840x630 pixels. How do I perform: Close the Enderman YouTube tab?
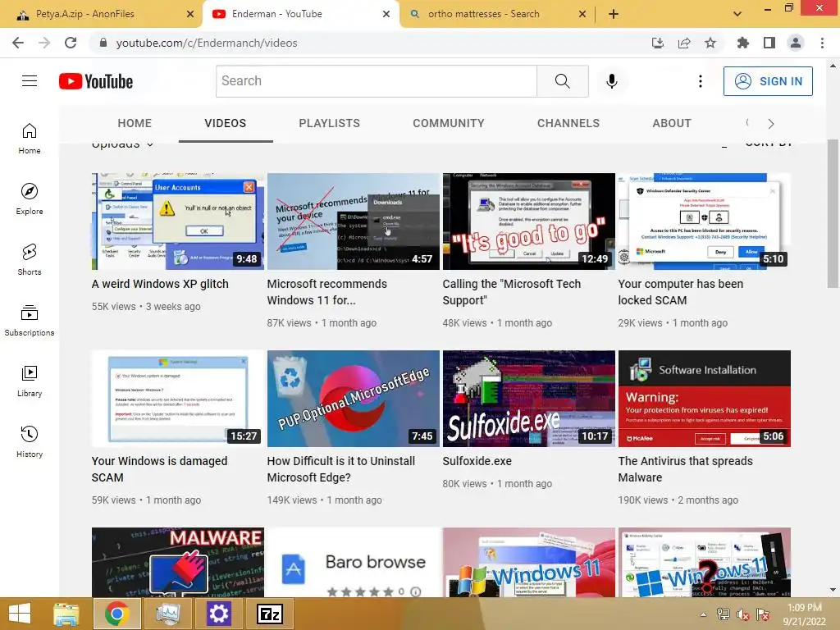(x=386, y=14)
